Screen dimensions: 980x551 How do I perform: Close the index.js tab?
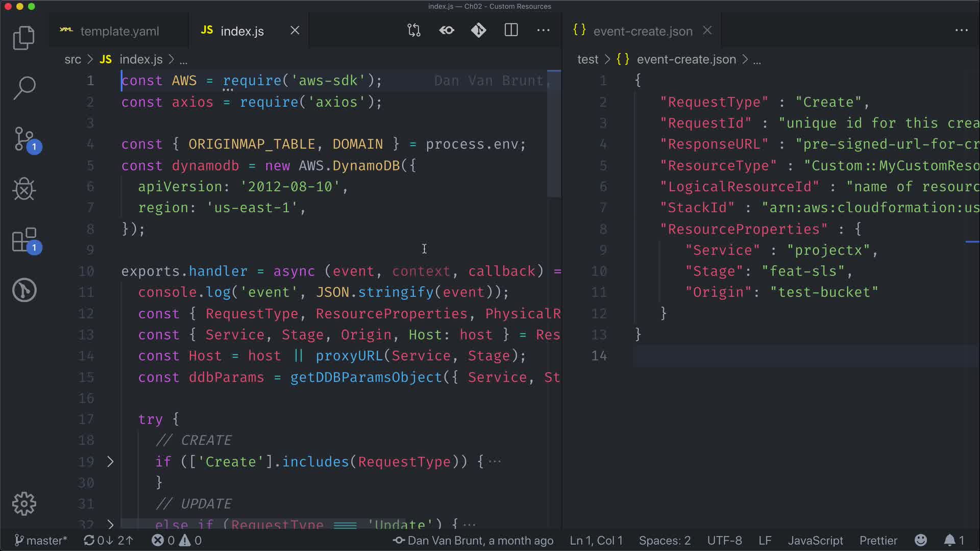[x=295, y=31]
